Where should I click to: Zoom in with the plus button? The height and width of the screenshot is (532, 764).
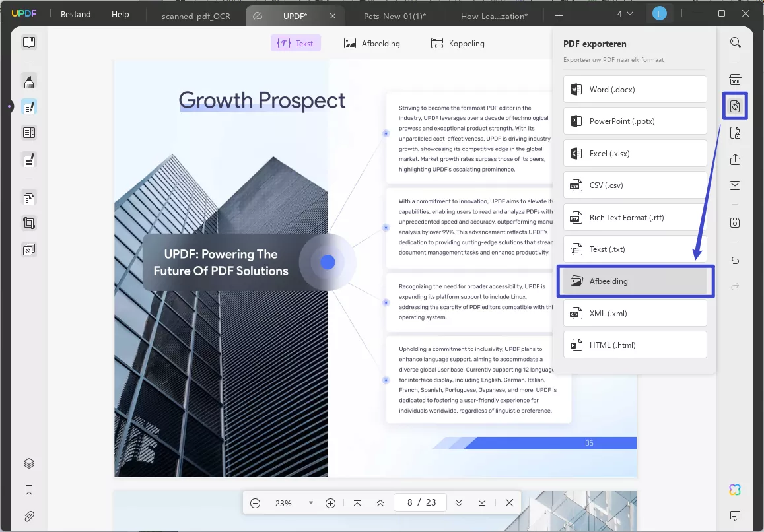point(330,503)
